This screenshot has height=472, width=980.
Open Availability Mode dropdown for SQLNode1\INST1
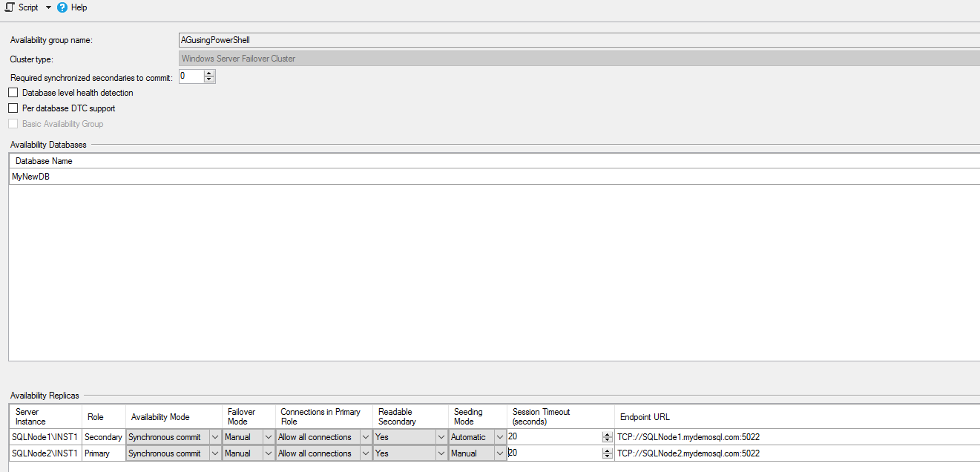(x=215, y=437)
